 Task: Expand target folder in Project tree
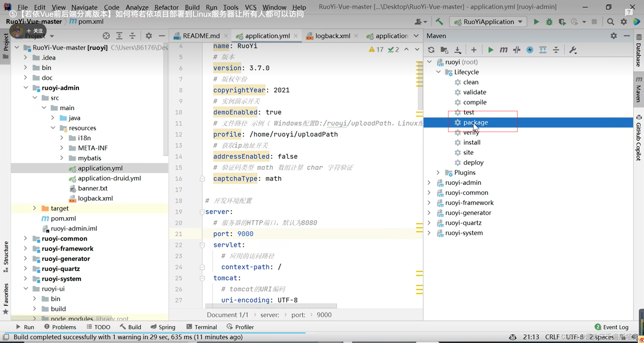tap(35, 208)
